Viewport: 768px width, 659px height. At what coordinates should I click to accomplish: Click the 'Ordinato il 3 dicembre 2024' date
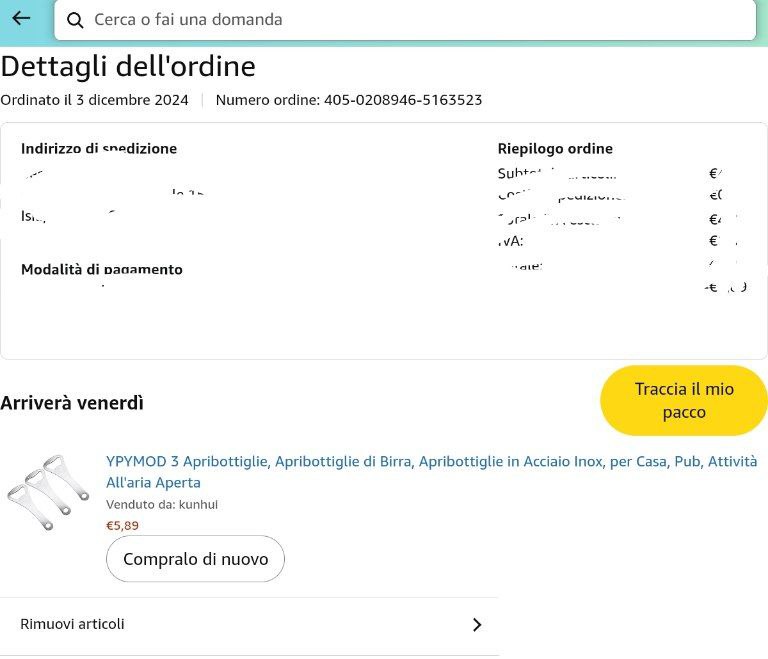click(94, 100)
